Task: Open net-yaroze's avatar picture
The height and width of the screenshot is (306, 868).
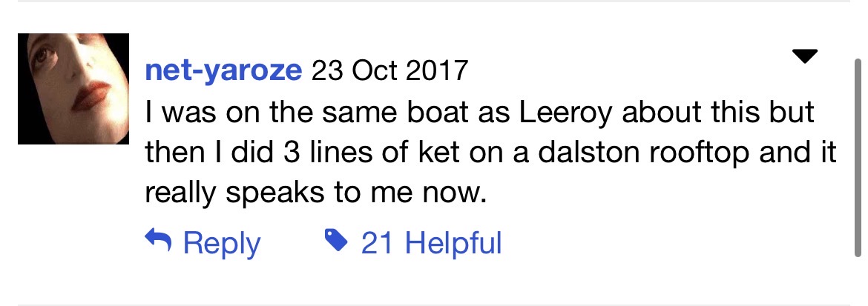Action: click(73, 88)
